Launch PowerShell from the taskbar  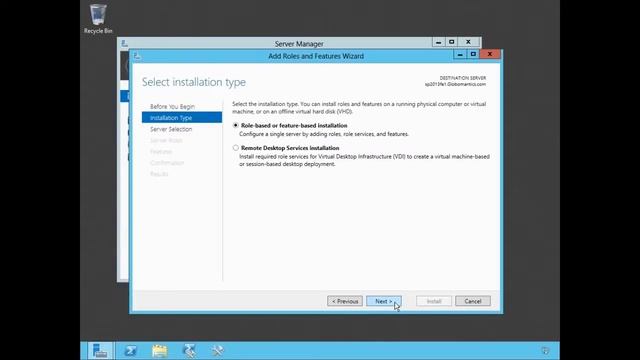[131, 351]
